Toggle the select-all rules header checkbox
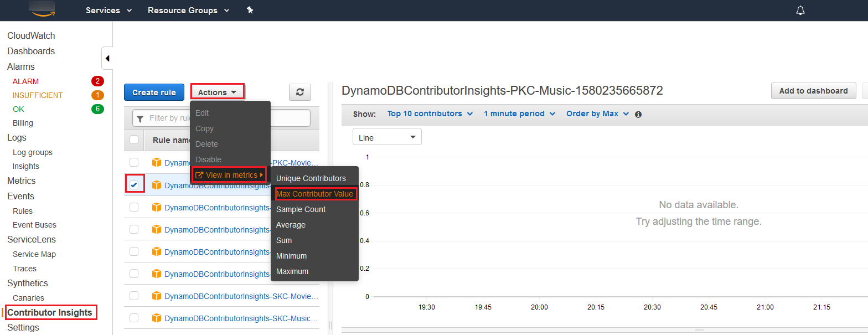 pyautogui.click(x=134, y=140)
